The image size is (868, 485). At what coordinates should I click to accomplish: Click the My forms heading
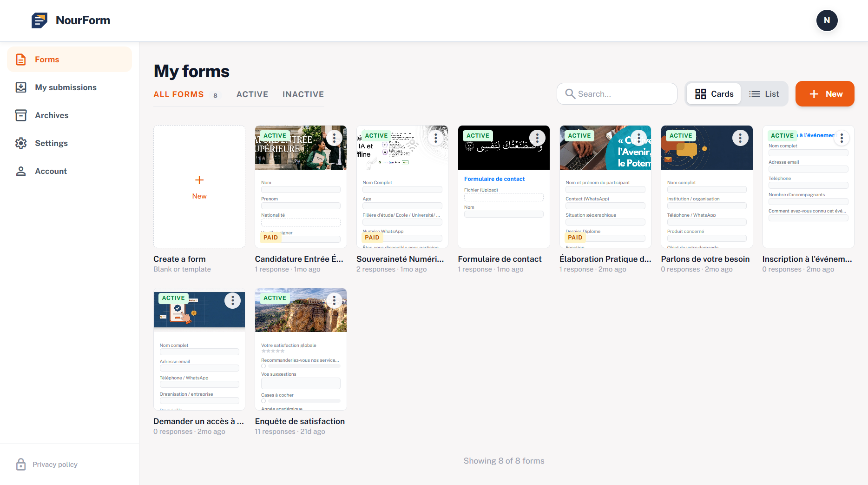tap(191, 71)
